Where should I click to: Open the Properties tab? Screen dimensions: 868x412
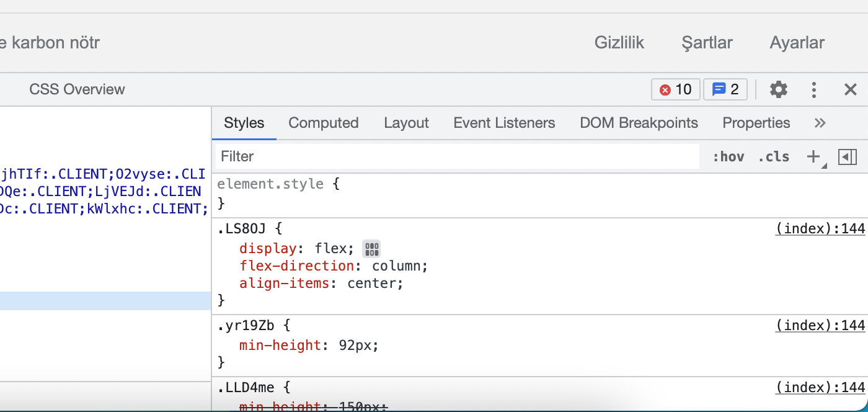[756, 123]
